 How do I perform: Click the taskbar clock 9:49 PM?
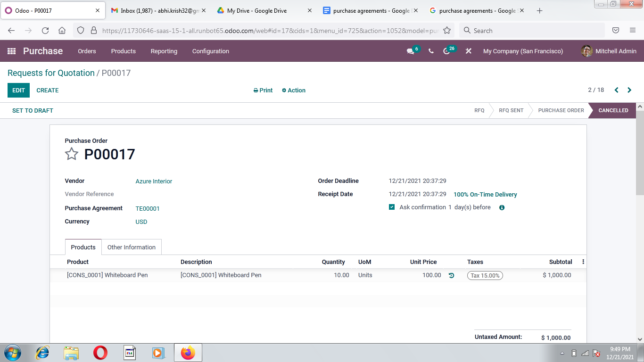620,349
